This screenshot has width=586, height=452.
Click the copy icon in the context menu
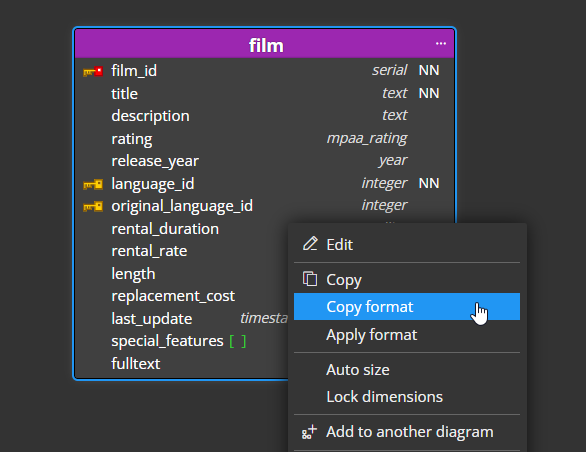[310, 279]
